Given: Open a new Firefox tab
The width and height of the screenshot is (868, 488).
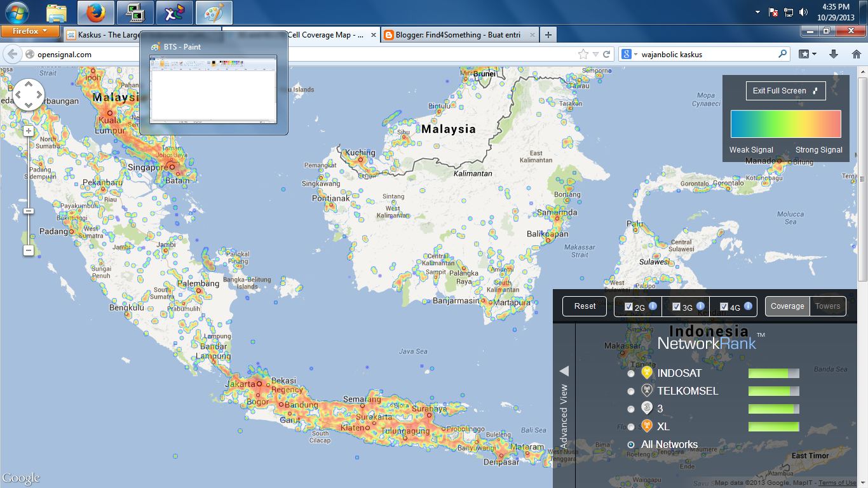Looking at the screenshot, I should point(548,35).
